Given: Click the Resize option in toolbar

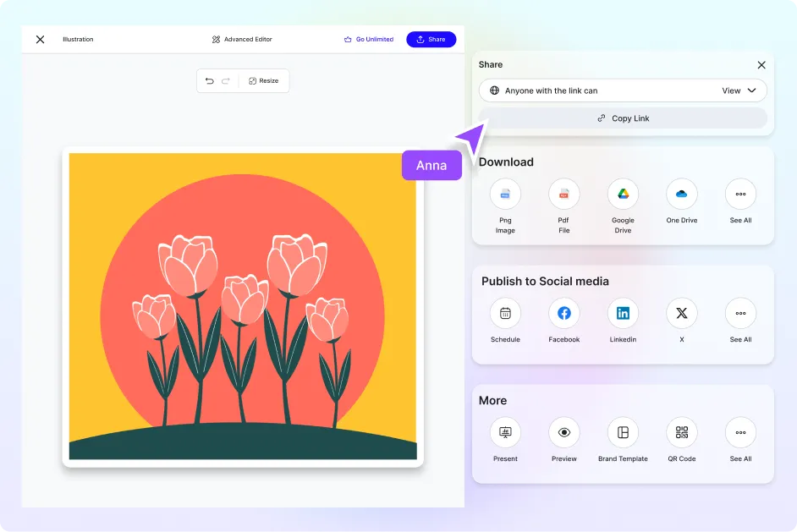Looking at the screenshot, I should [263, 81].
